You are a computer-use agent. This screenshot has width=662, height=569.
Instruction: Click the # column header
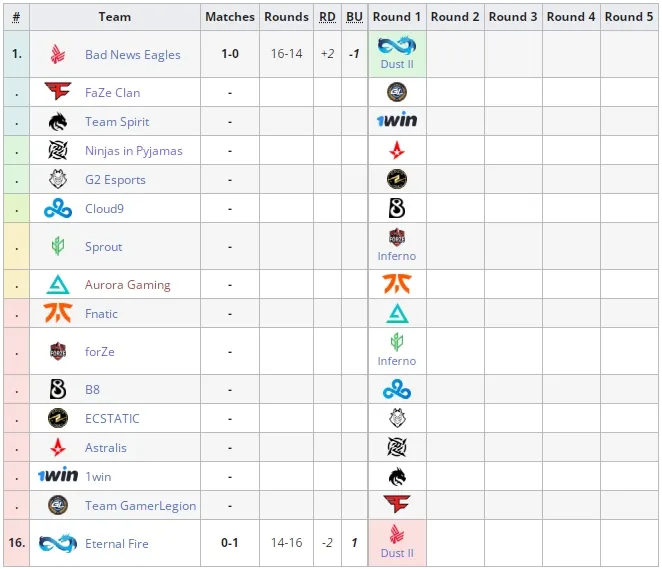pos(16,17)
